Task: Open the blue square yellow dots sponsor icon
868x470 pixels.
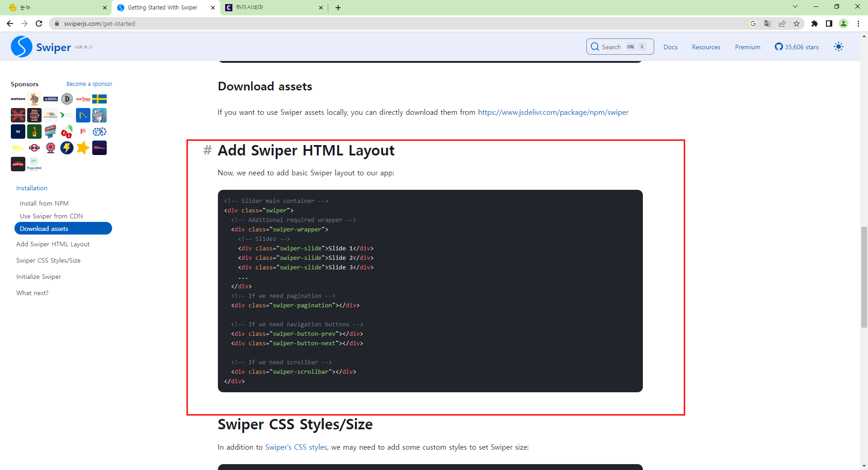Action: 83,115
